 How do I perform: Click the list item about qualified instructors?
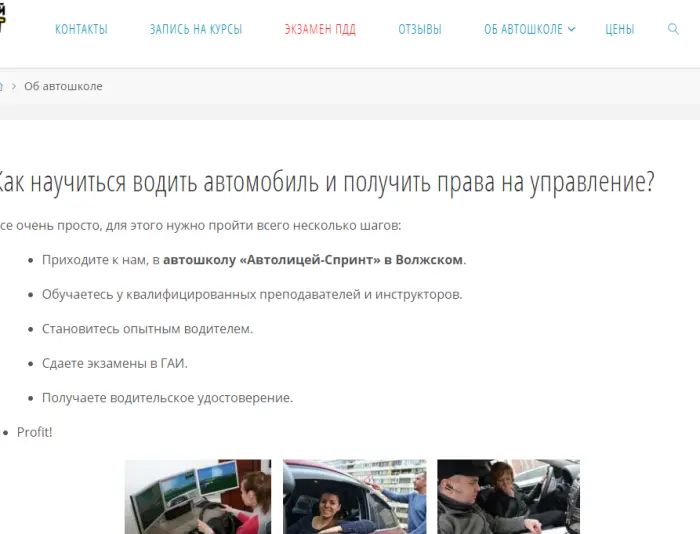pos(252,294)
